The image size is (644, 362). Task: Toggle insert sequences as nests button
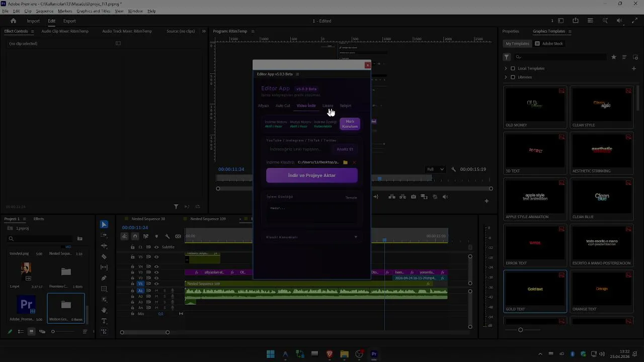coord(124,236)
